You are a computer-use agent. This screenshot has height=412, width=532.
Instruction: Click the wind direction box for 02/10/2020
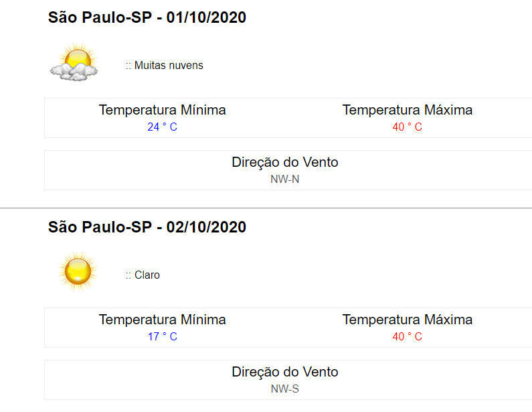288,380
